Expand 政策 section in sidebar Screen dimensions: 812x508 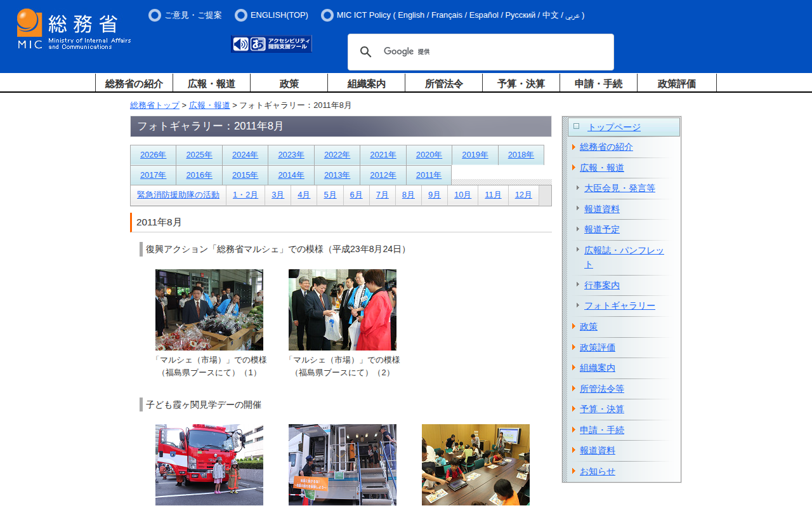point(588,326)
